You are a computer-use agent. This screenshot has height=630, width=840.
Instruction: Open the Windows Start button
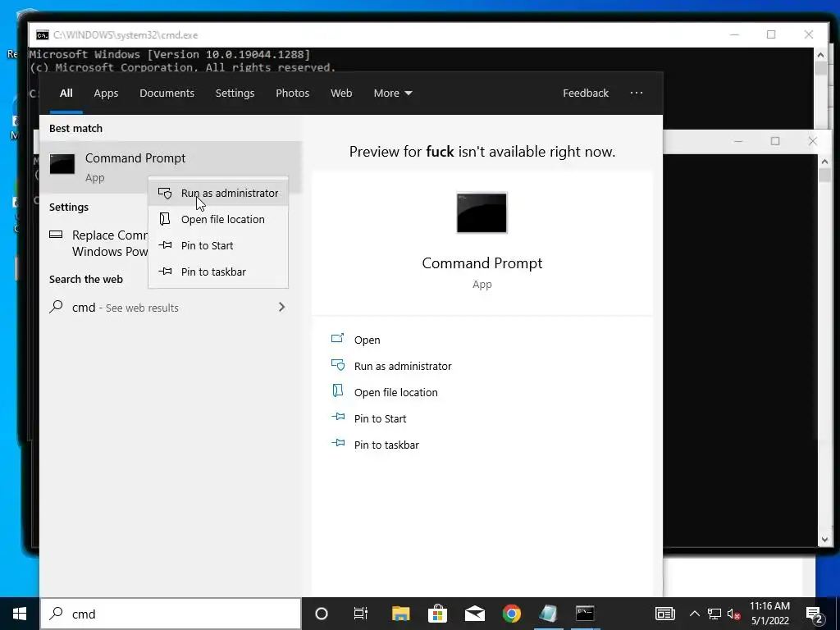20,614
